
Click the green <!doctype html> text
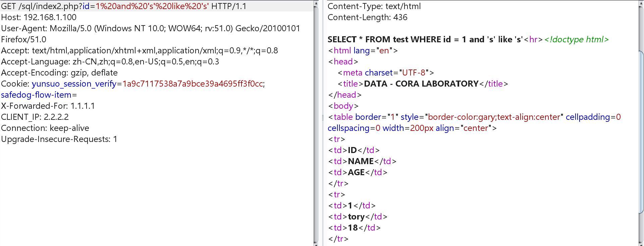(577, 39)
